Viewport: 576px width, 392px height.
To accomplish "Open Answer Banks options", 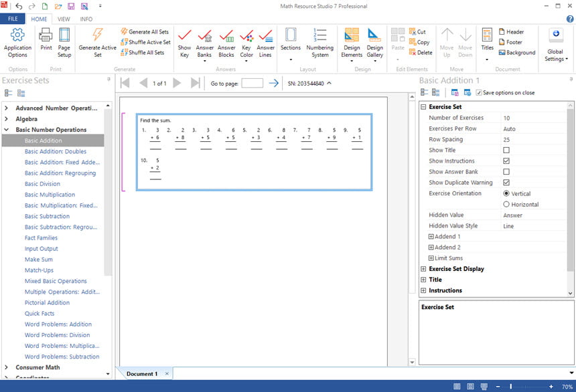I will pyautogui.click(x=204, y=44).
